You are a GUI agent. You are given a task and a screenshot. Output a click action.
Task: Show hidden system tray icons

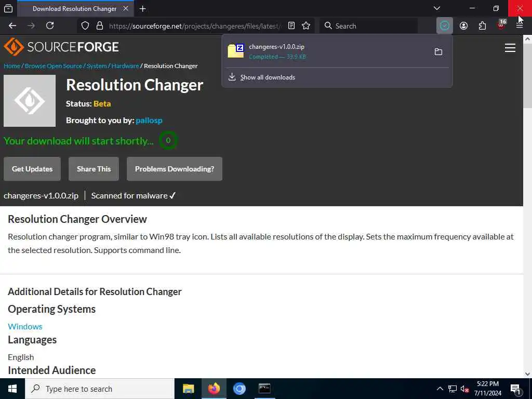pyautogui.click(x=440, y=389)
